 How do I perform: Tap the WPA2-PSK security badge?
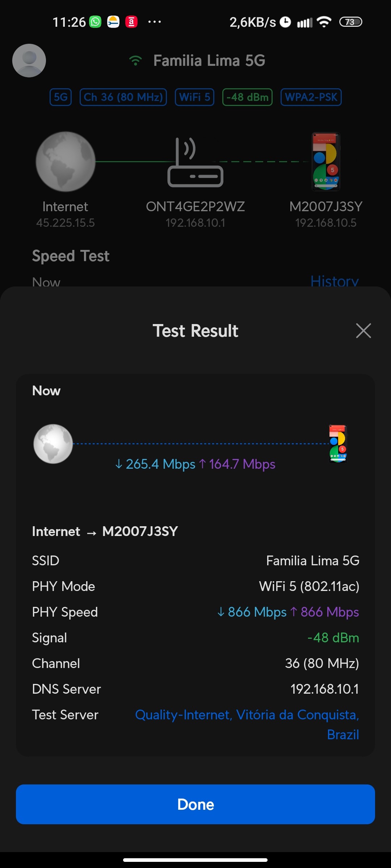(x=311, y=97)
